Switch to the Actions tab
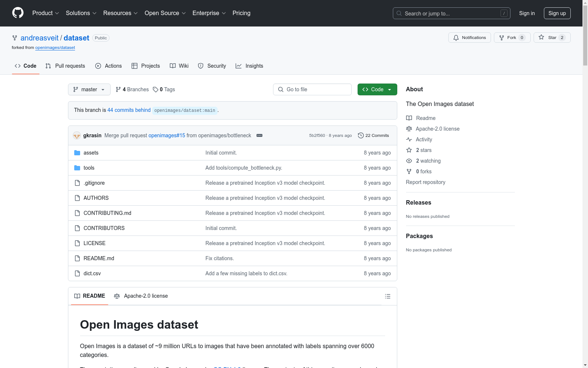This screenshot has width=588, height=368. (x=108, y=66)
